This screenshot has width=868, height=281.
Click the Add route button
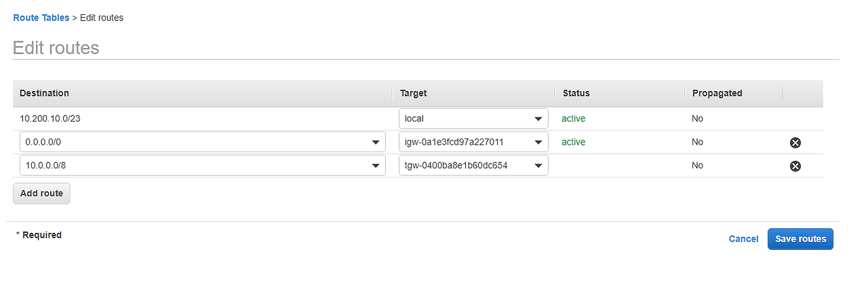coord(41,193)
